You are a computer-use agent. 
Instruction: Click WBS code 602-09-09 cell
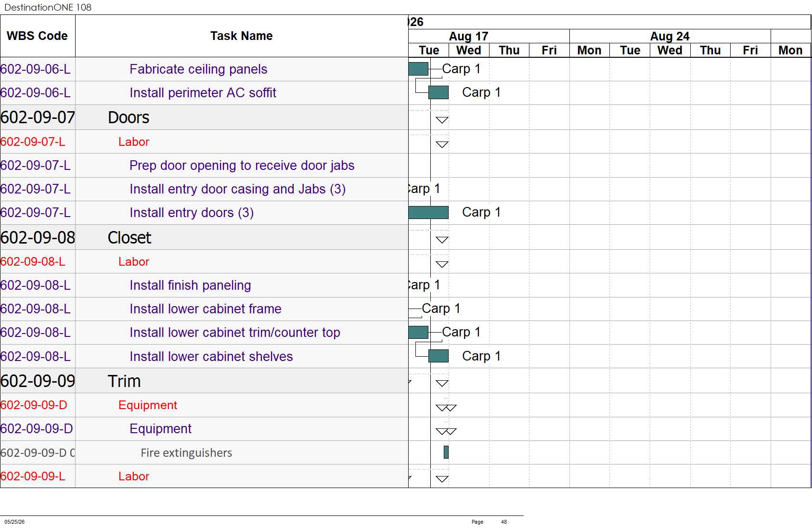coord(38,381)
